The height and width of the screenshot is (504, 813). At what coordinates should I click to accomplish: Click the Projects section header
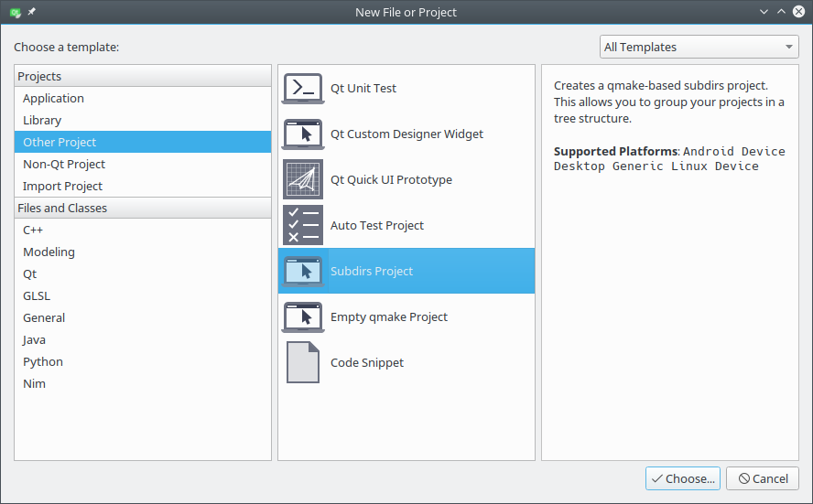tap(143, 76)
